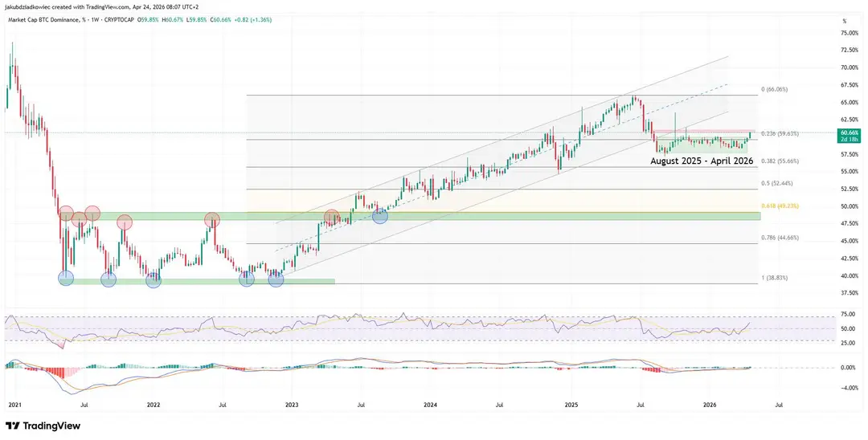
Task: Click the '52.50%' price axis label
Action: click(850, 189)
